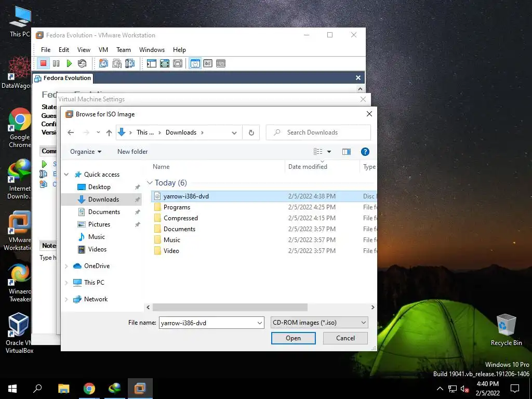Click the green Power On play toolbar icon
This screenshot has height=399, width=532.
tap(69, 63)
